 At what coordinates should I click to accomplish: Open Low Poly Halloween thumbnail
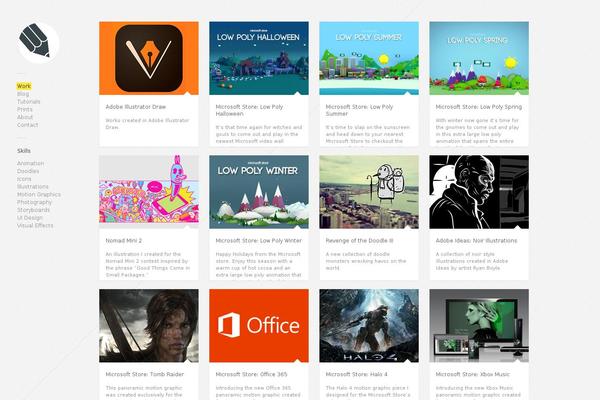[x=259, y=58]
